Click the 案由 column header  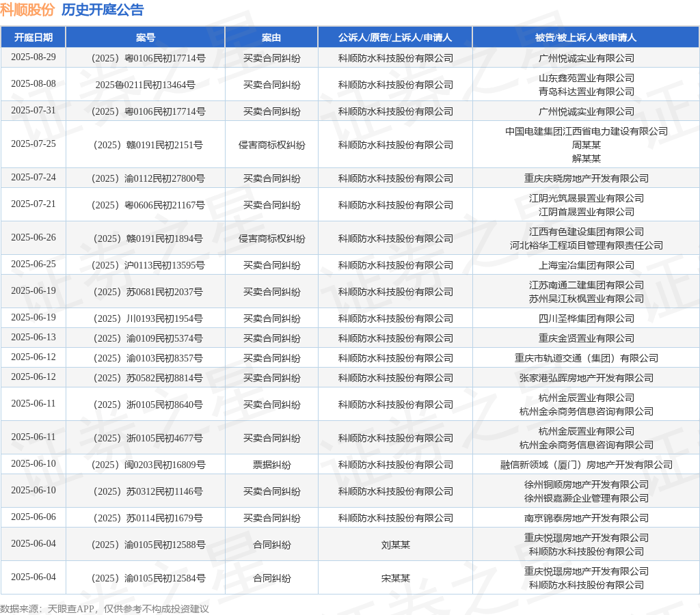(271, 38)
